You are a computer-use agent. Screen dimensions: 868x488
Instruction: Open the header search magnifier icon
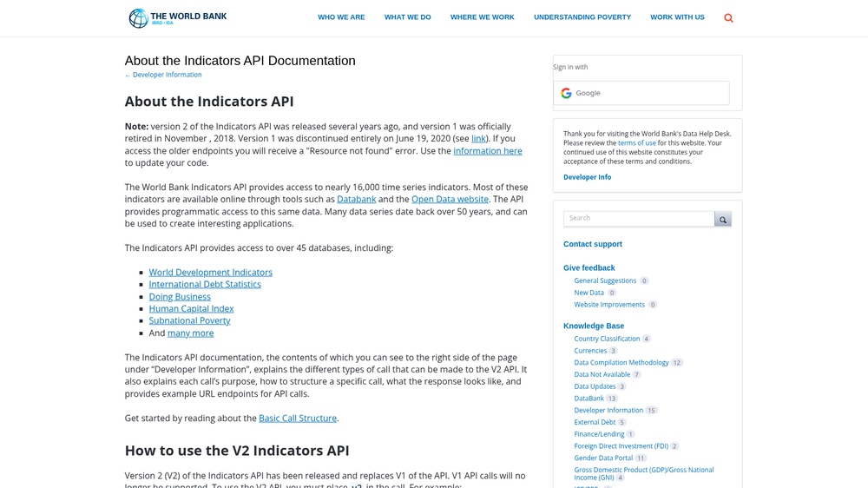(728, 18)
